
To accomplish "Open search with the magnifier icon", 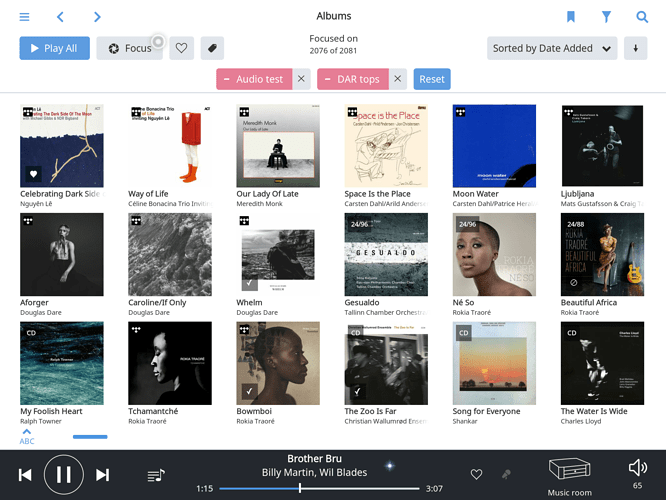I will pos(642,17).
